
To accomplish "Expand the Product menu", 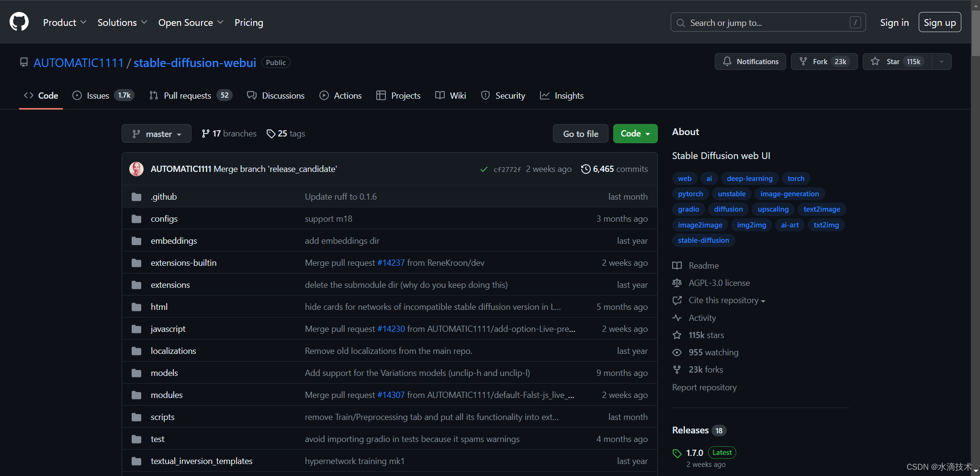I will coord(65,23).
